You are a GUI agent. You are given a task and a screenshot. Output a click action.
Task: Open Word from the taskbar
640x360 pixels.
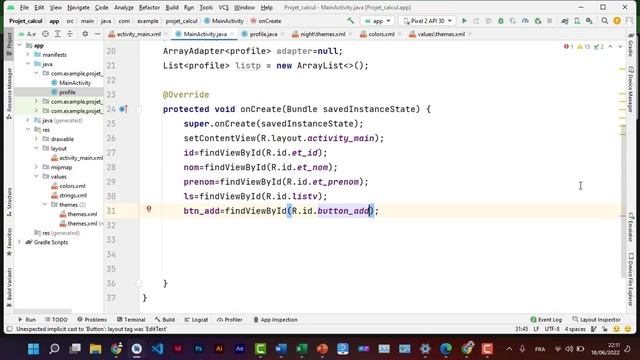pyautogui.click(x=281, y=349)
